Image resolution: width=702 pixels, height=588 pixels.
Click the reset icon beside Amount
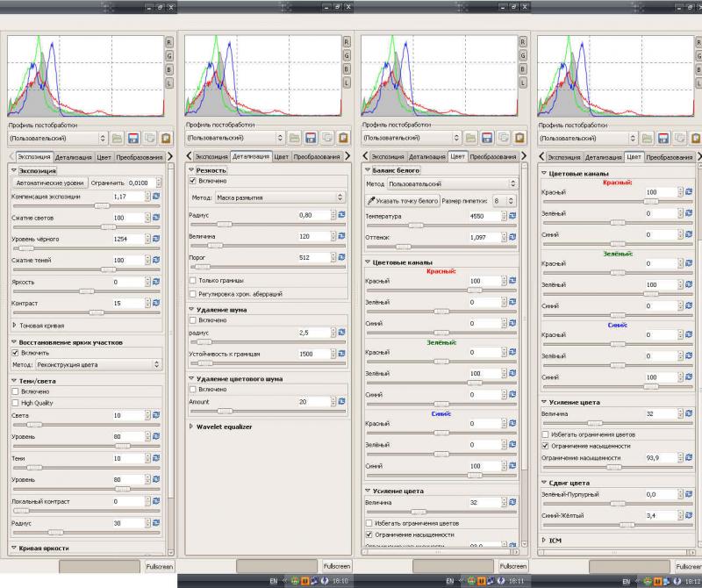[342, 401]
